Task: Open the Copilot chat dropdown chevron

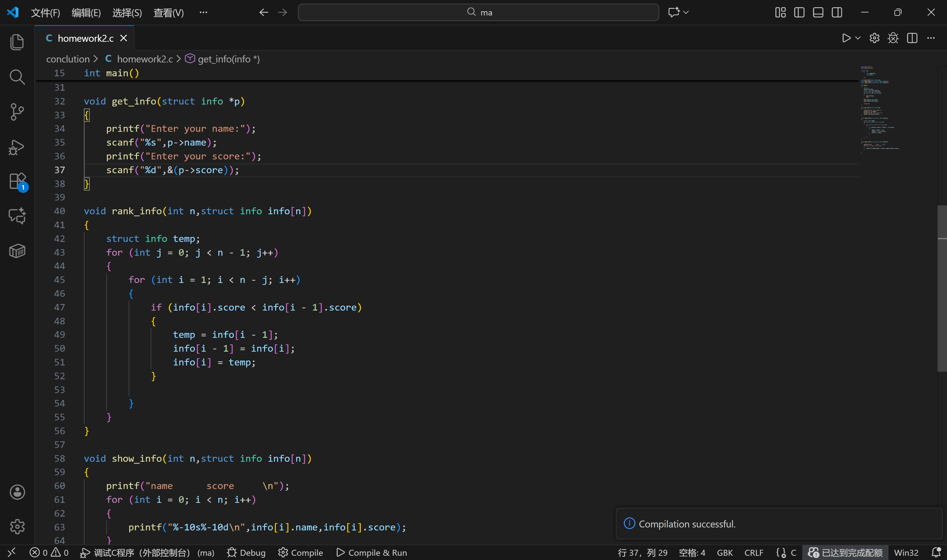Action: point(686,12)
